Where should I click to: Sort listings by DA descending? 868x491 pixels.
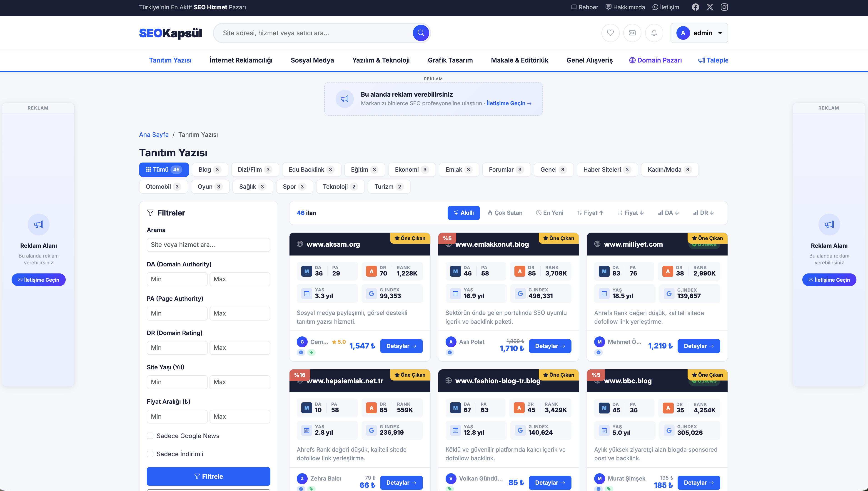pyautogui.click(x=668, y=213)
